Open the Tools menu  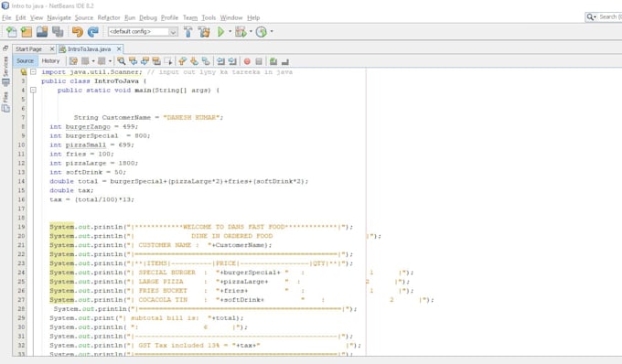tap(209, 18)
